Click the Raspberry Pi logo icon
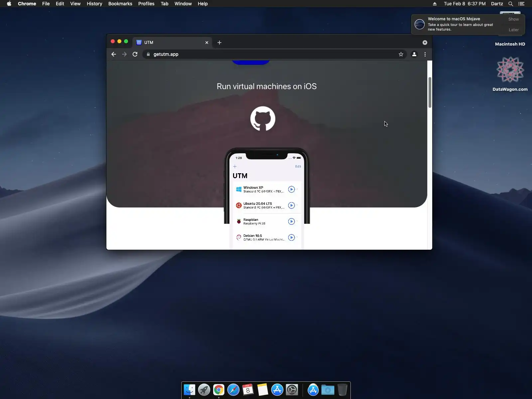The image size is (532, 399). (239, 221)
